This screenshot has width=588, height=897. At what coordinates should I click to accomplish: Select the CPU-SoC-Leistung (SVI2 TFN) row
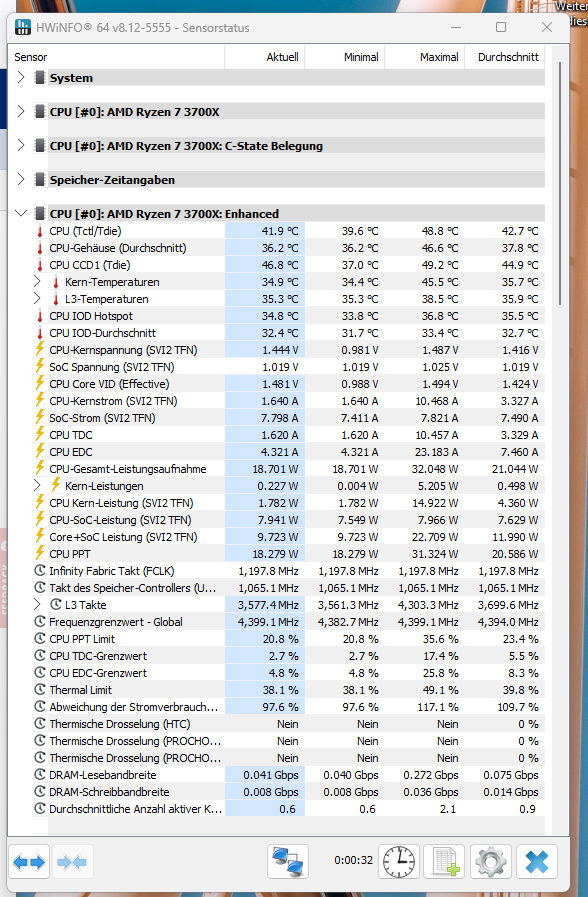pyautogui.click(x=288, y=519)
